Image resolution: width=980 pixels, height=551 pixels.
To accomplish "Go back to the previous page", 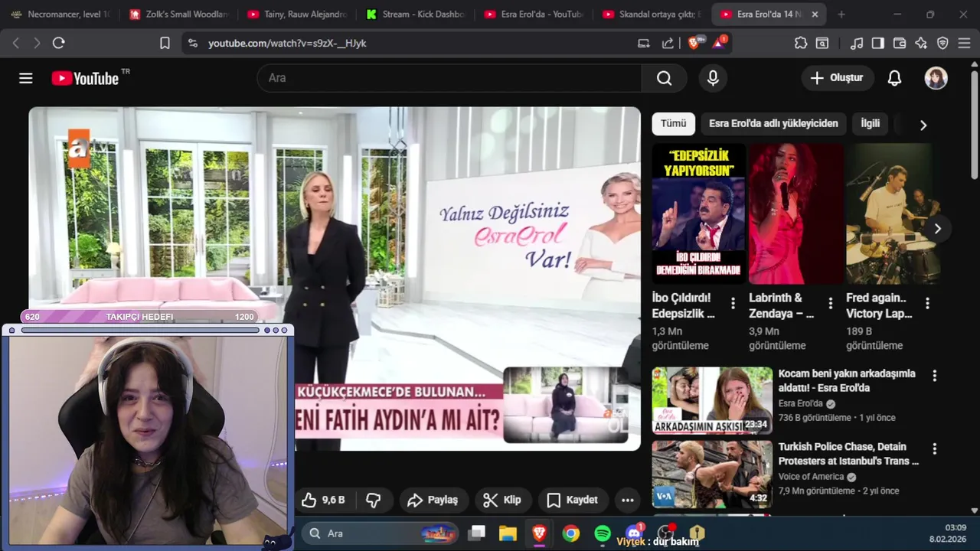I will (16, 43).
